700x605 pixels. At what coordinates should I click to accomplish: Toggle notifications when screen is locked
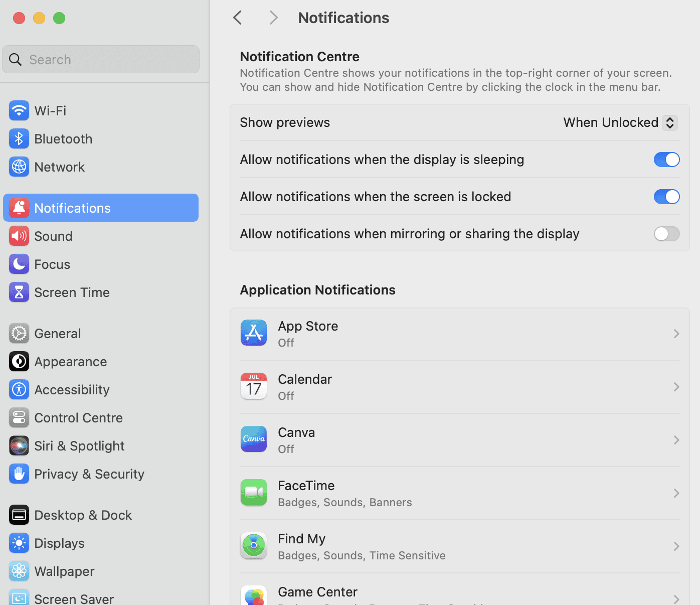pyautogui.click(x=666, y=197)
